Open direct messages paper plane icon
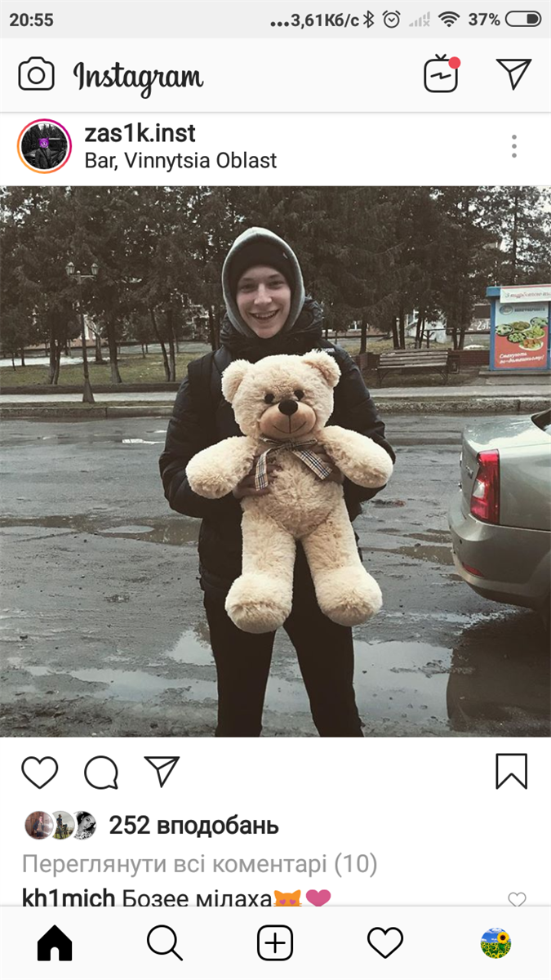Viewport: 551px width, 980px height. (513, 74)
